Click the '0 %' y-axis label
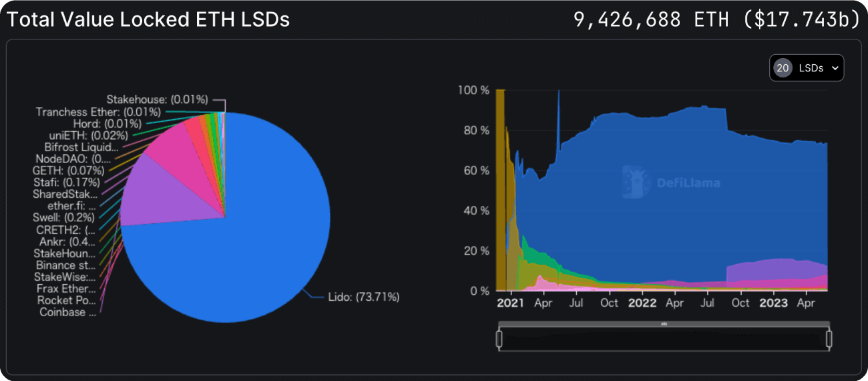 479,291
